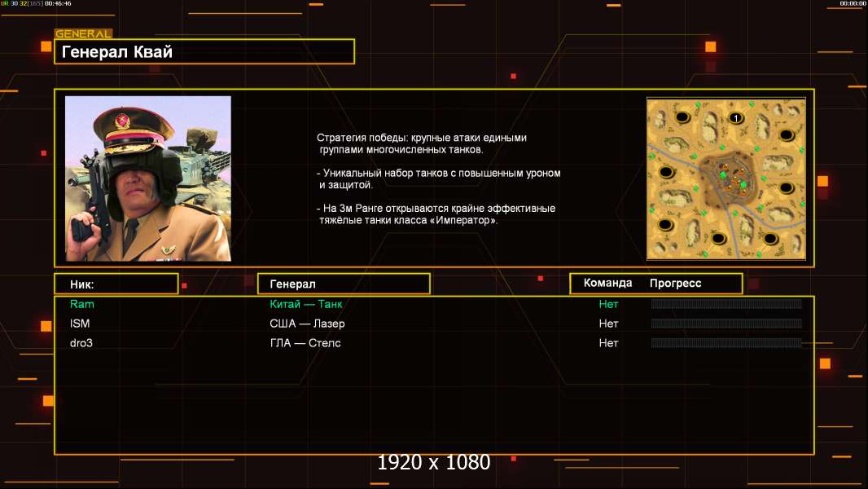
Task: Click the 'Генерал Квай' title field
Action: click(x=204, y=51)
